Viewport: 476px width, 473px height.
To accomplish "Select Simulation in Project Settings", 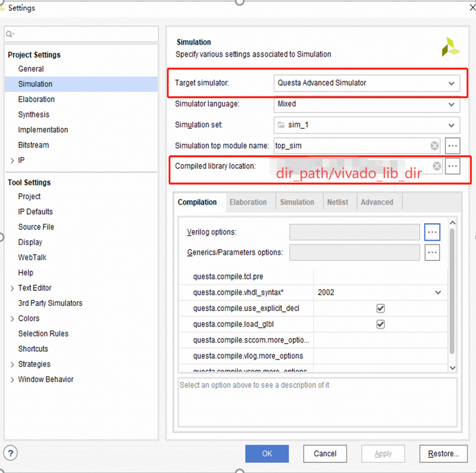I will (81, 84).
